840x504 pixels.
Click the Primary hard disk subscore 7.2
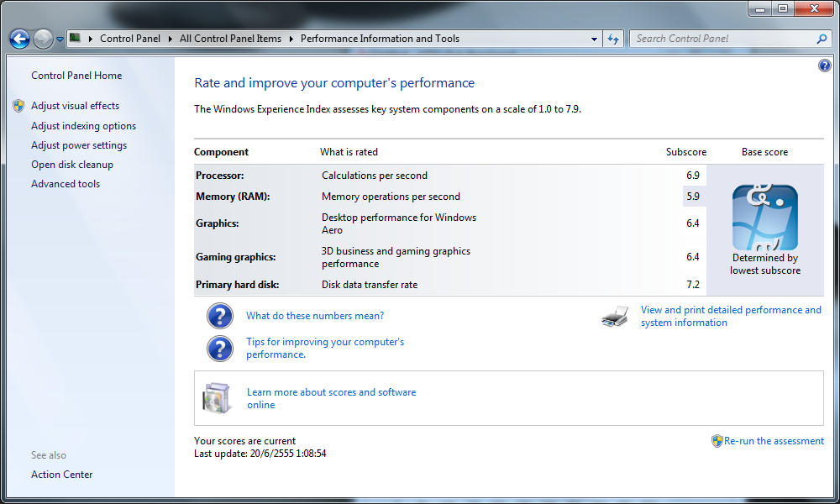pyautogui.click(x=693, y=285)
